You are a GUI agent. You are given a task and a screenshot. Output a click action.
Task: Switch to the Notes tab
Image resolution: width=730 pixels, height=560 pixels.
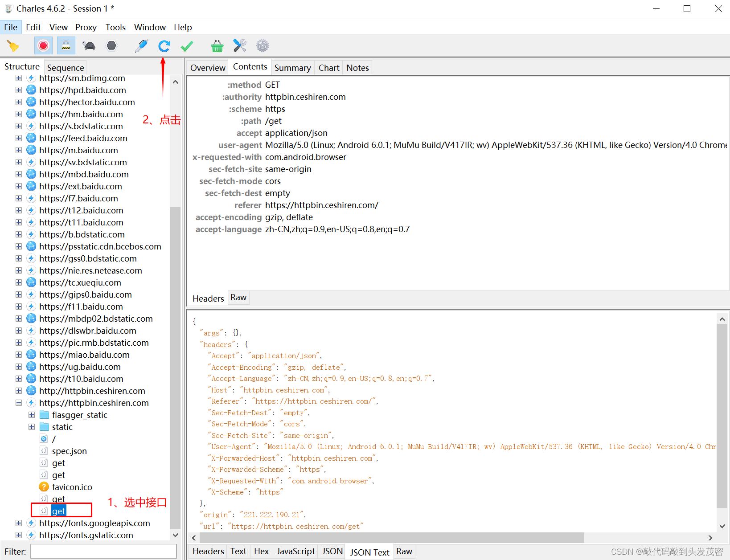click(357, 68)
